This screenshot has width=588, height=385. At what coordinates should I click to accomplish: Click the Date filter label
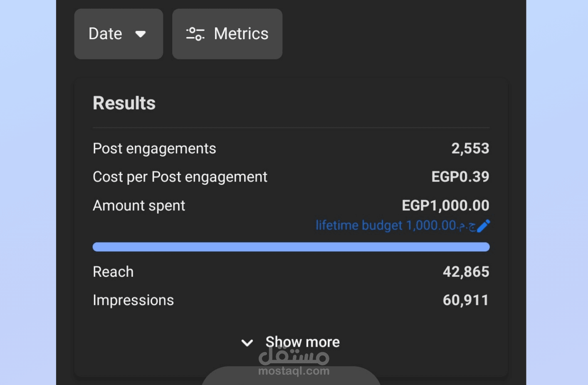coord(105,34)
